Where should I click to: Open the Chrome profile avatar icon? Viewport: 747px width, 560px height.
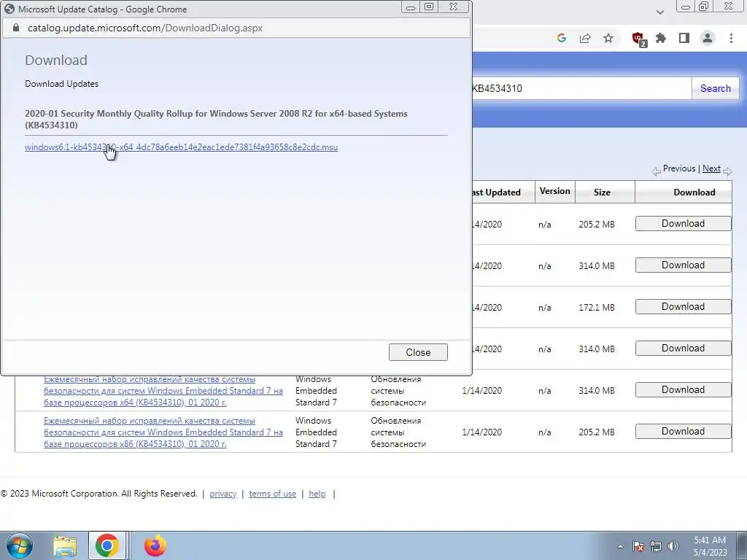point(708,38)
